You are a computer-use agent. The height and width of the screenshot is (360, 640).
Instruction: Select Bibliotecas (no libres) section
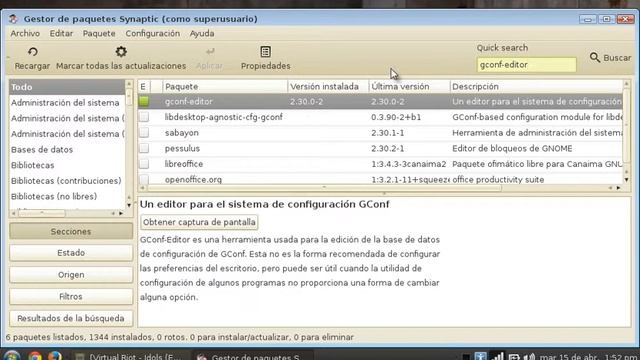coord(67,196)
